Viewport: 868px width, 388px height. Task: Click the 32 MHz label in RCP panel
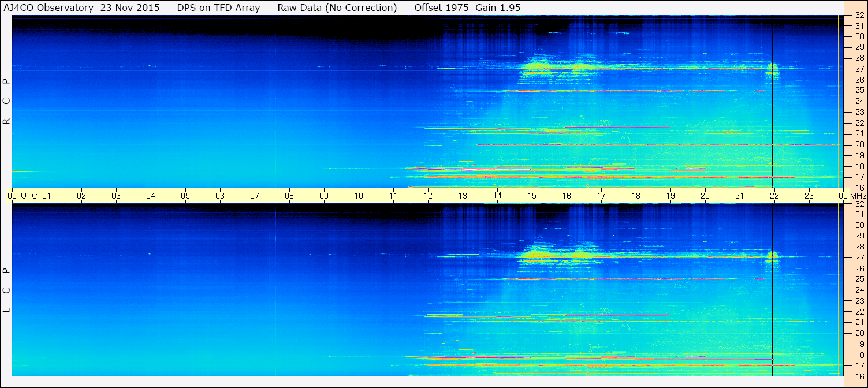tap(859, 15)
